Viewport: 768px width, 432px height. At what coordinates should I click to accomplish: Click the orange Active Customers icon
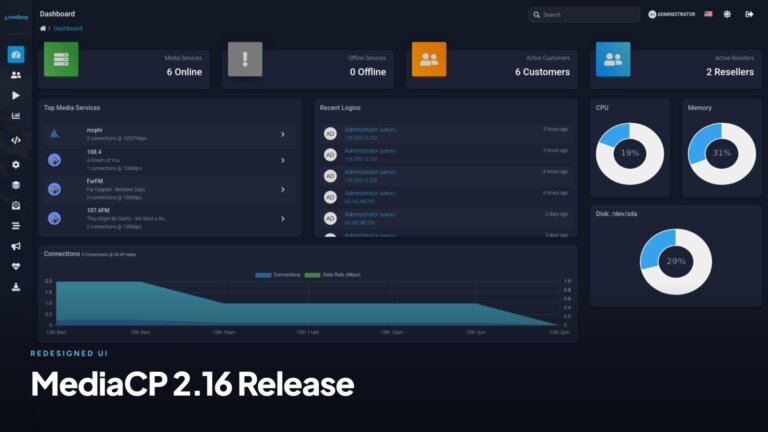coord(429,59)
